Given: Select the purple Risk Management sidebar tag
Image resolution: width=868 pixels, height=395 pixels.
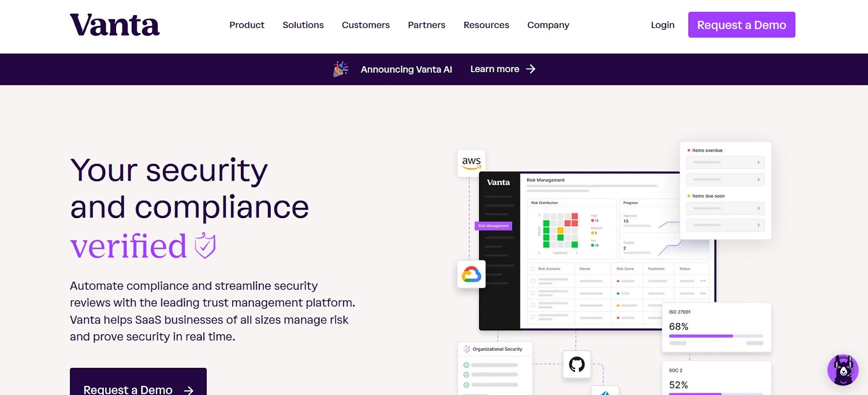Looking at the screenshot, I should (493, 226).
